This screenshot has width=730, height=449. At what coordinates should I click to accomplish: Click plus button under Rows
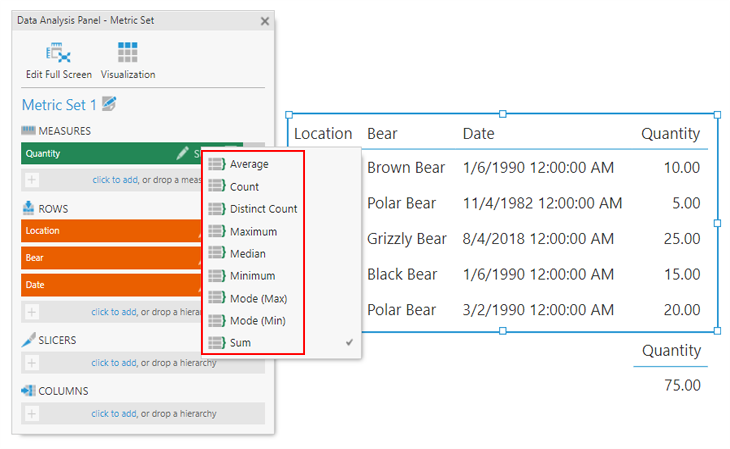point(32,312)
